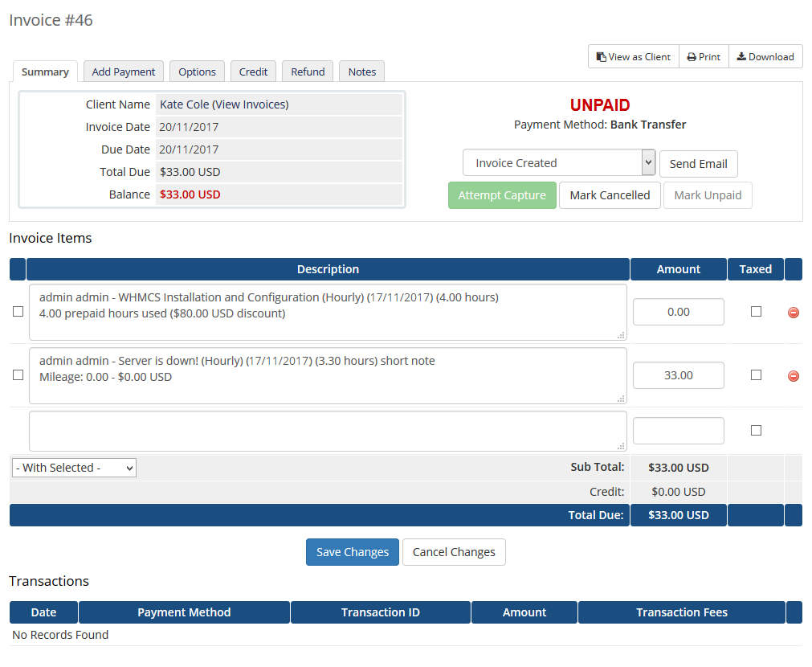812x667 pixels.
Task: Click the Transaction ID column header
Action: [x=380, y=612]
